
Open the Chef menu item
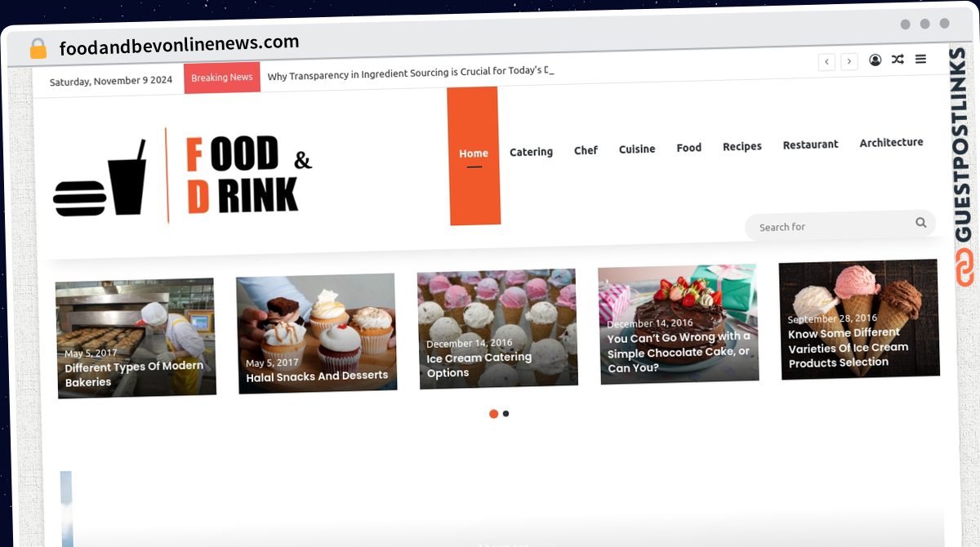[x=586, y=150]
